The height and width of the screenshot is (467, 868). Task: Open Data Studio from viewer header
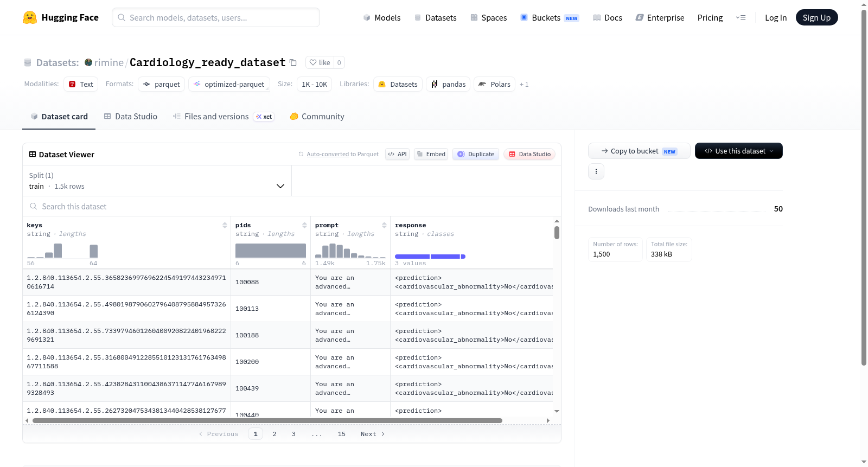coord(529,154)
